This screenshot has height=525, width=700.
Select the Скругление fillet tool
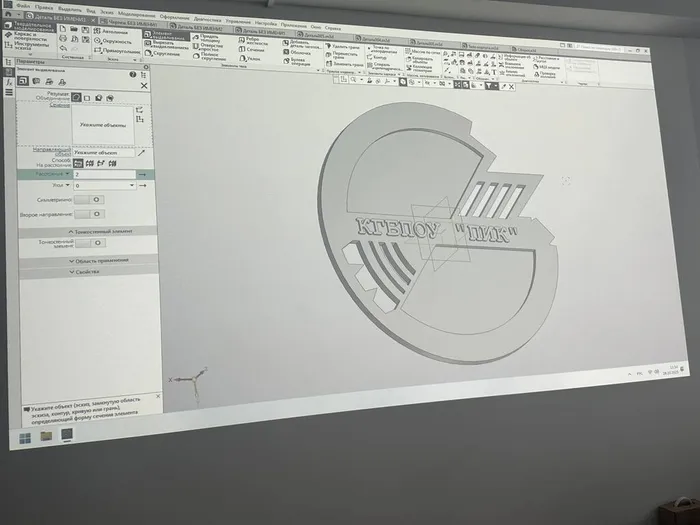tap(162, 54)
